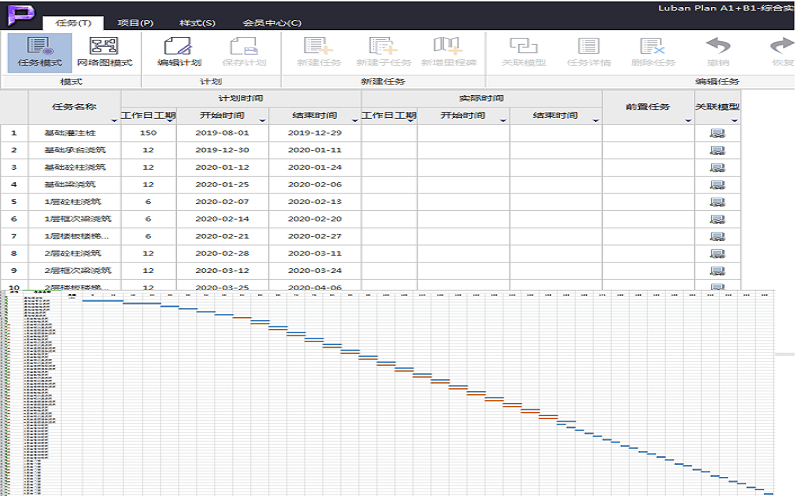
Task: Click start date 2020-02-07
Action: [x=222, y=202]
